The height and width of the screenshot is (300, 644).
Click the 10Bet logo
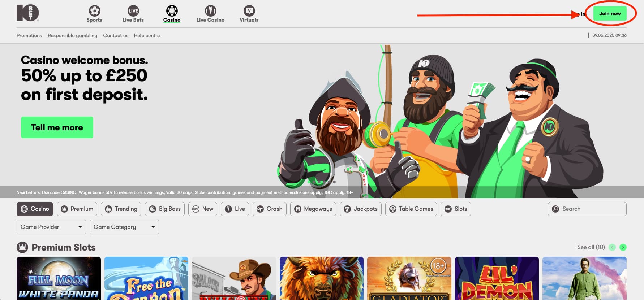pyautogui.click(x=27, y=13)
